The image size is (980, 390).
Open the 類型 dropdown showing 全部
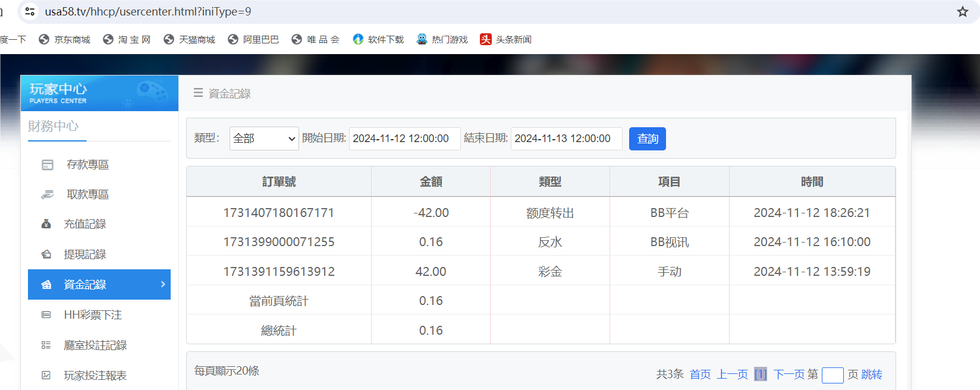[264, 139]
